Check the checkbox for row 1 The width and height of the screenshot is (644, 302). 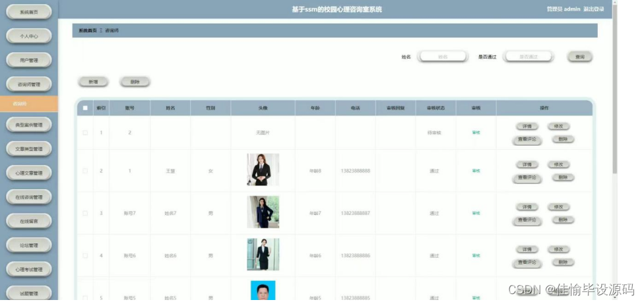(85, 133)
